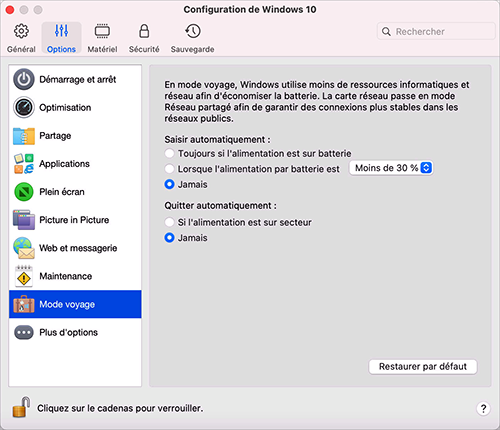Select Web et messagerie in sidebar
The image size is (500, 430).
click(75, 248)
